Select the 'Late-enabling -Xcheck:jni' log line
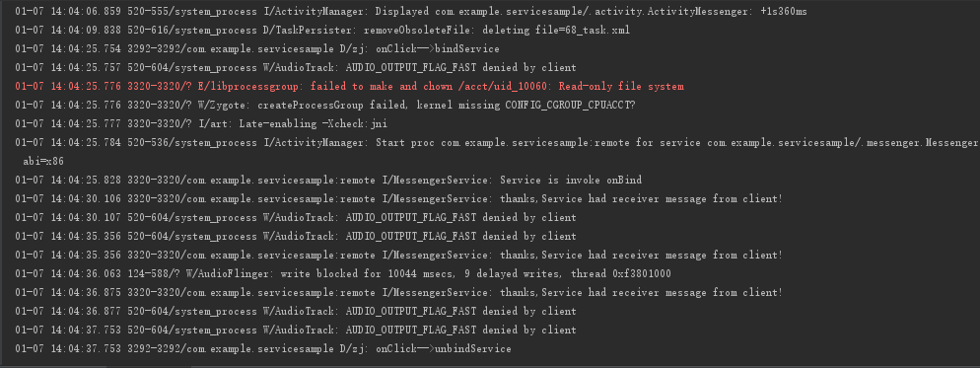 click(x=201, y=124)
